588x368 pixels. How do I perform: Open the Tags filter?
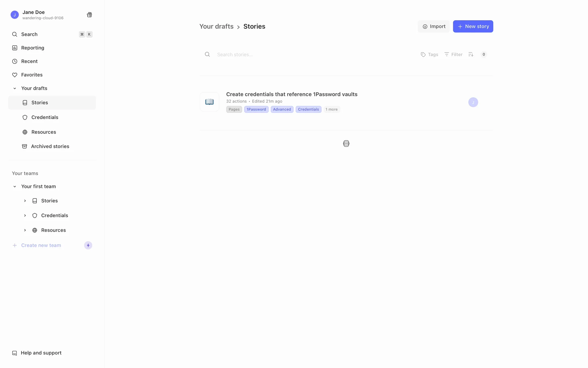click(429, 55)
